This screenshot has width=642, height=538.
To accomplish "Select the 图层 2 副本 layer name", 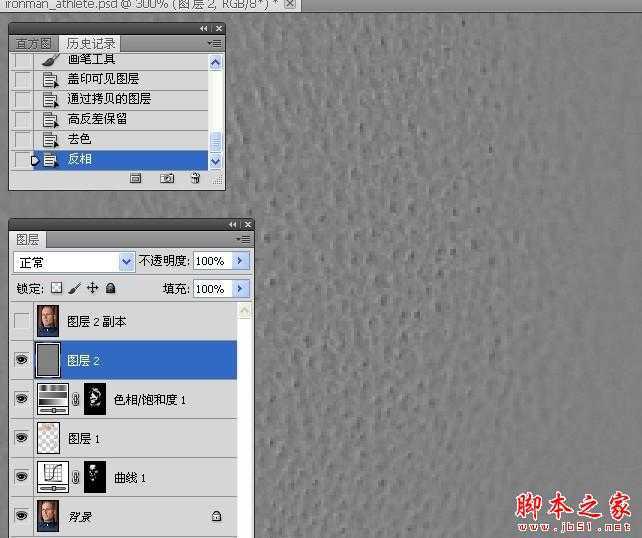I will (97, 321).
